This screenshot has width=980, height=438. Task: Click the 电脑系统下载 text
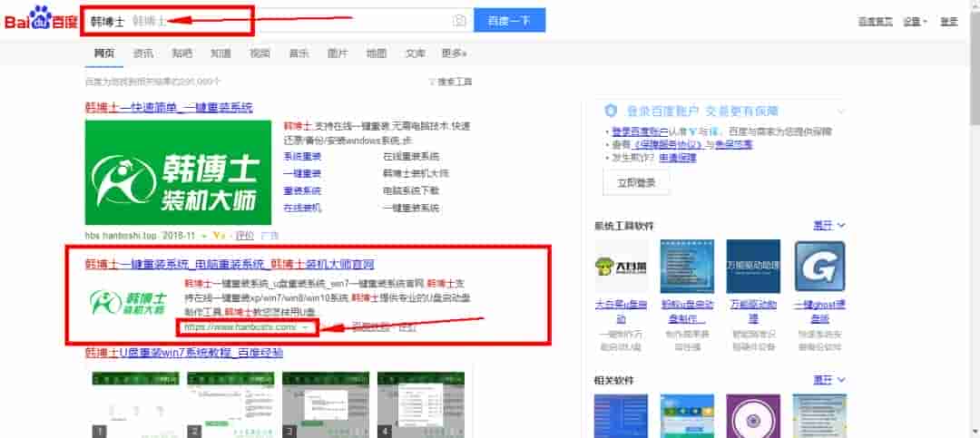pyautogui.click(x=411, y=190)
